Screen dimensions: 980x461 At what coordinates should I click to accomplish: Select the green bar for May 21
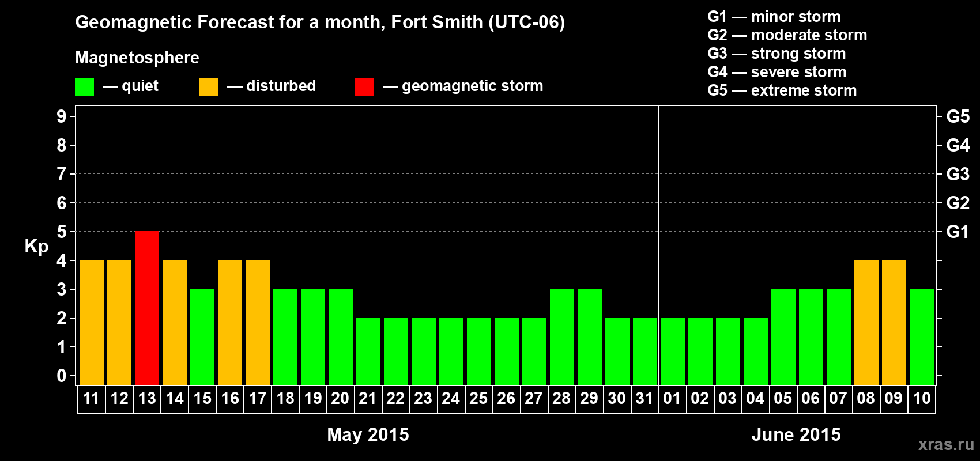(x=368, y=352)
